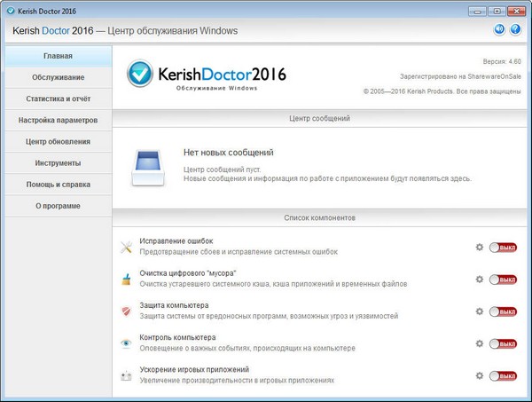Screen dimensions: 532x402
Task: Open gear settings for Ускорение игровых приложений
Action: 480,375
